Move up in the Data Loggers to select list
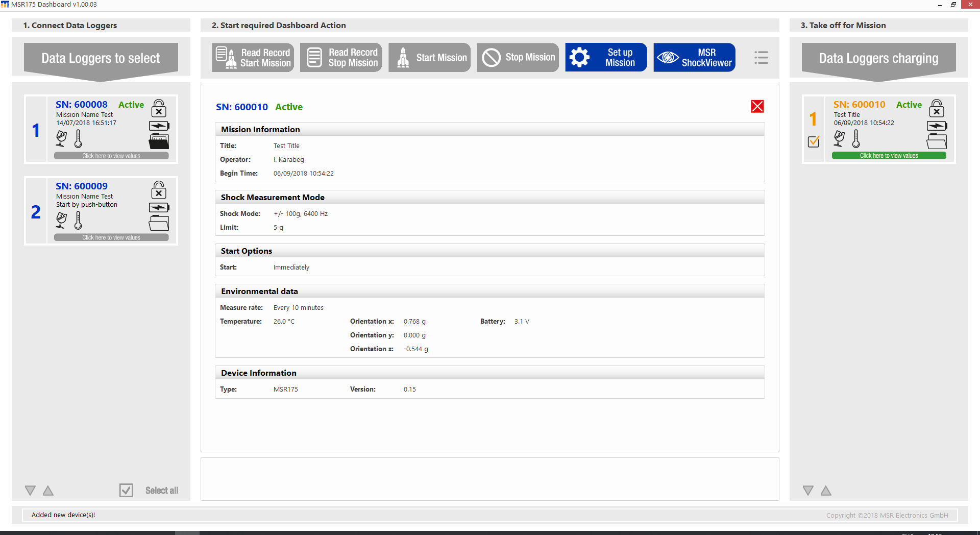The image size is (980, 535). (x=48, y=491)
